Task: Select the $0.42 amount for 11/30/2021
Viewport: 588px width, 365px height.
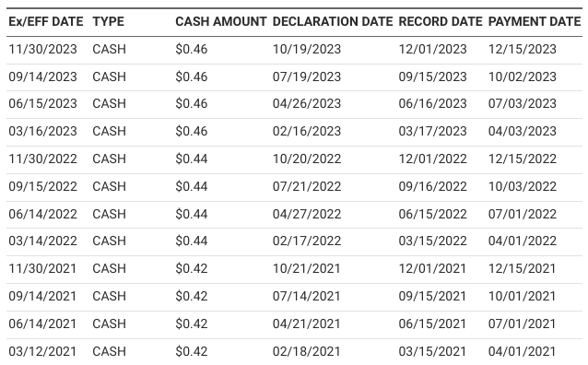Action: tap(192, 268)
